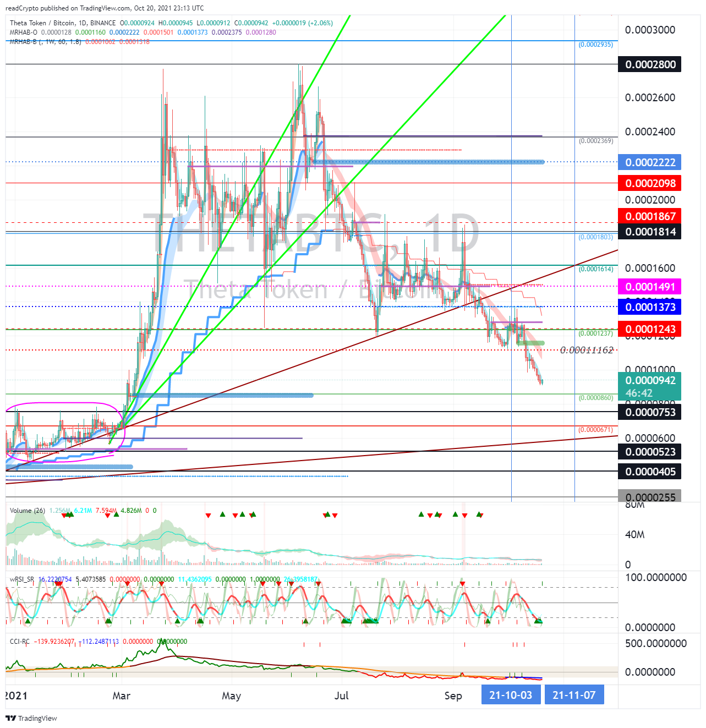Click the Mar label on time axis
The height and width of the screenshot is (728, 706).
click(122, 696)
